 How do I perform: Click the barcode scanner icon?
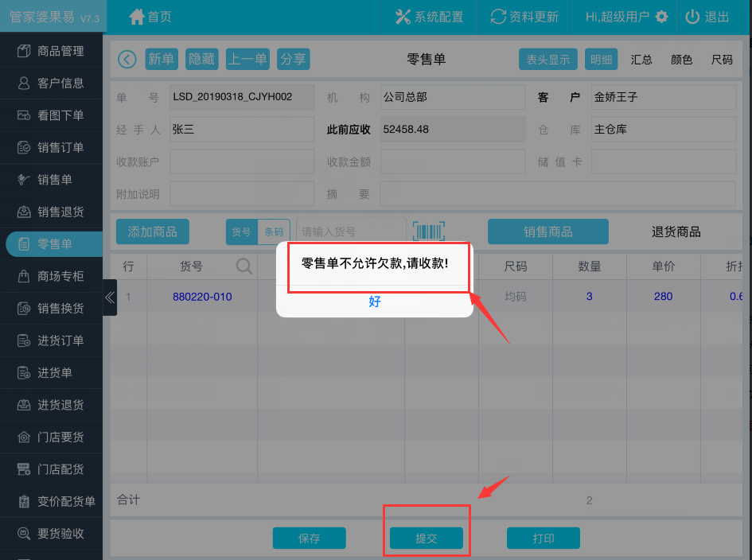[428, 231]
